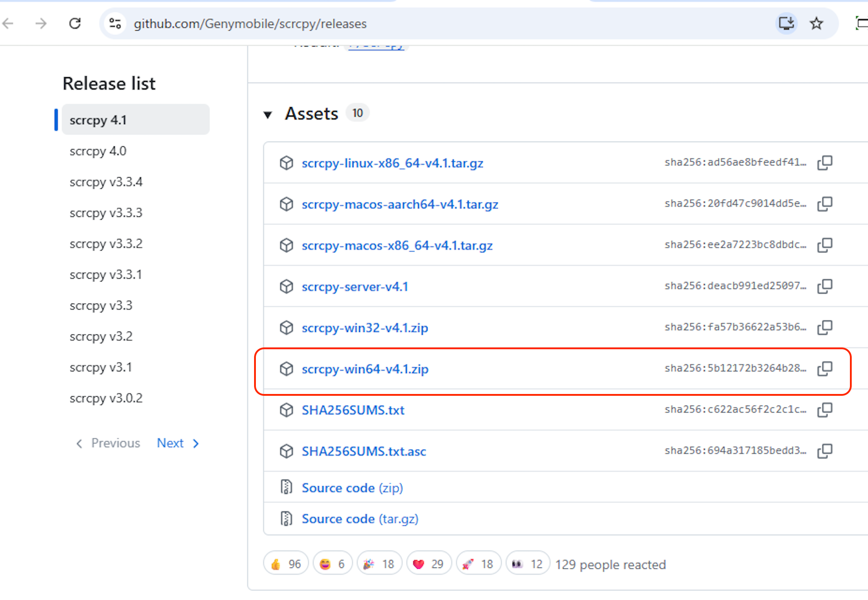
Task: Click sha256:5b12172b3264b28 hash text
Action: [735, 368]
